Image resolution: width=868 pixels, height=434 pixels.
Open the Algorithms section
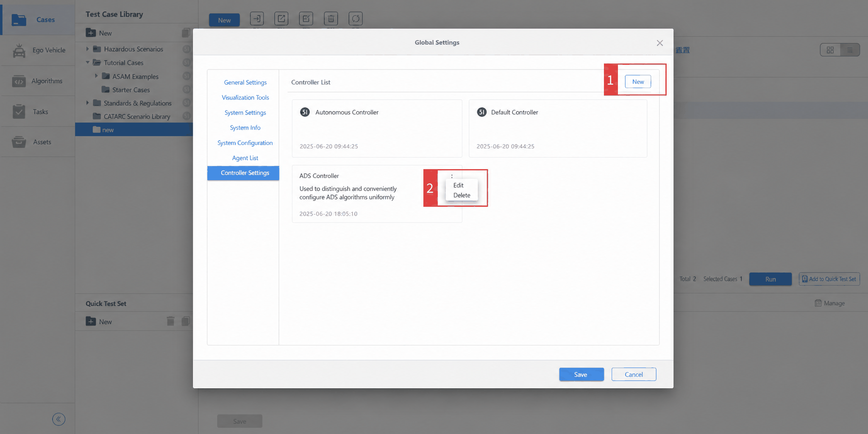[37, 81]
